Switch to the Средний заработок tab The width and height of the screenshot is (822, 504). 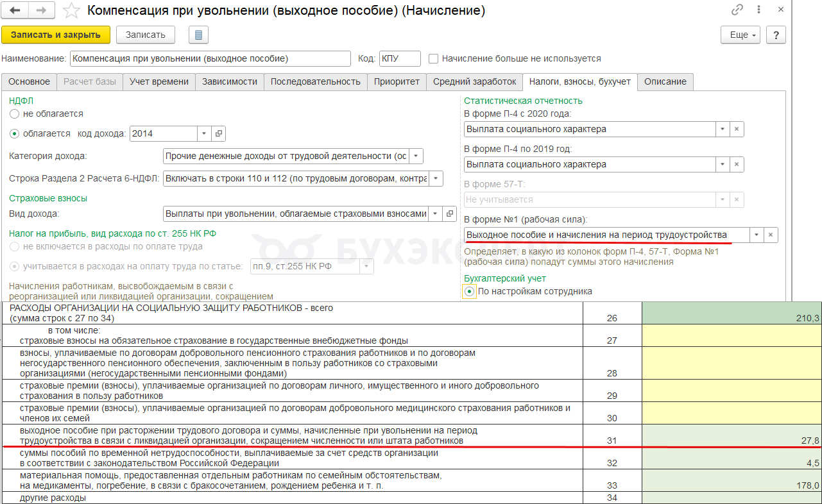[x=474, y=81]
